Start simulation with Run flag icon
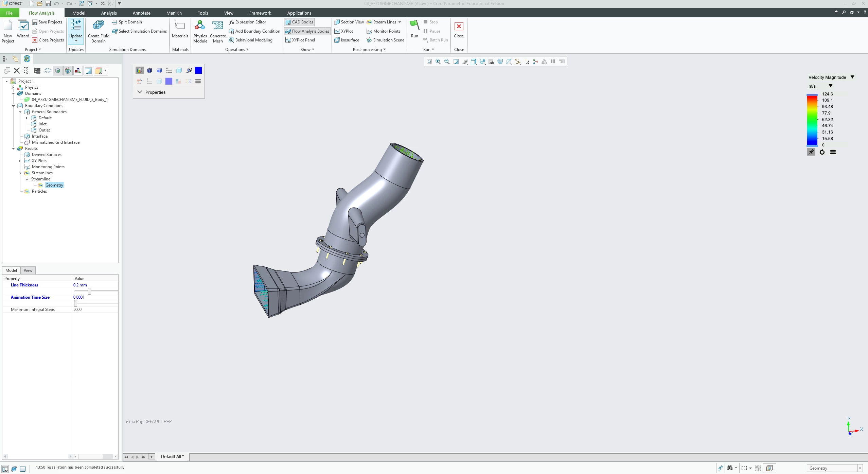The height and width of the screenshot is (474, 868). [414, 26]
